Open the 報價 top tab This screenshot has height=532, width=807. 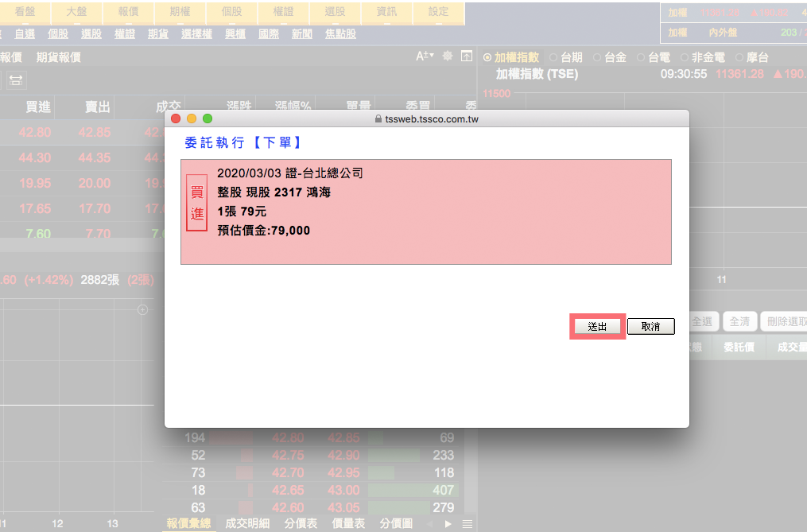click(128, 12)
